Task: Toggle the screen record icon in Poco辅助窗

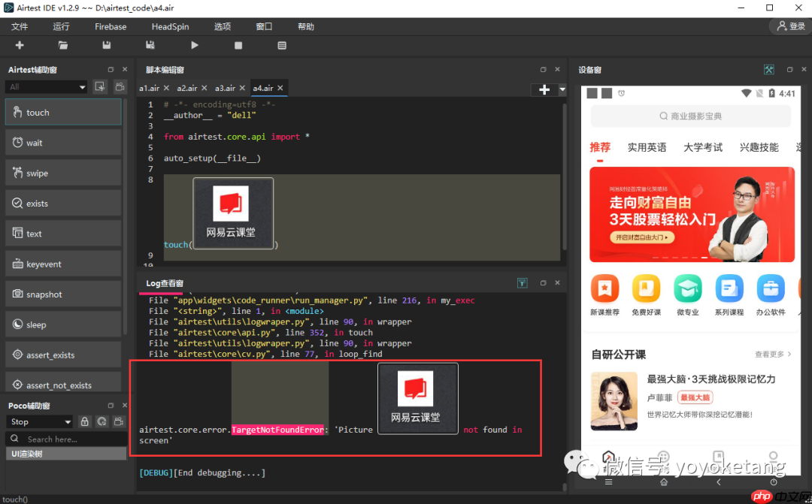Action: 118,421
